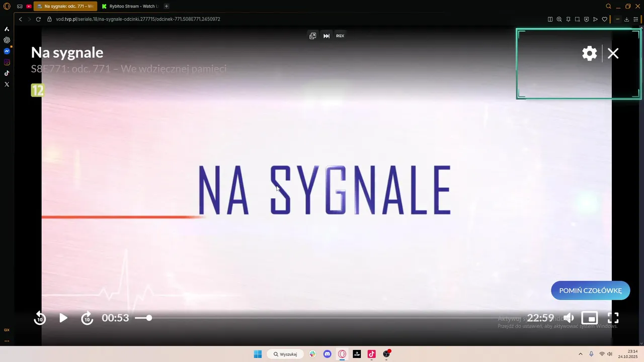Open the sidebar three-dots setup menu

[x=7, y=341]
